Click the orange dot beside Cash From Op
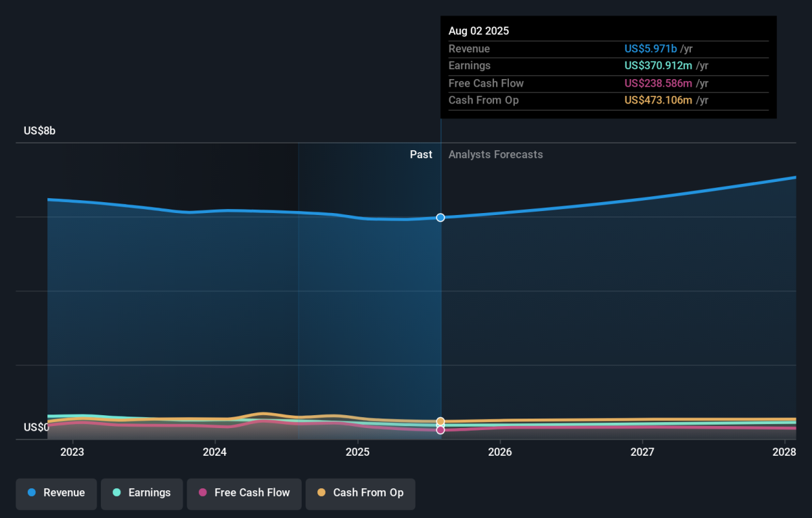This screenshot has height=518, width=812. tap(321, 492)
